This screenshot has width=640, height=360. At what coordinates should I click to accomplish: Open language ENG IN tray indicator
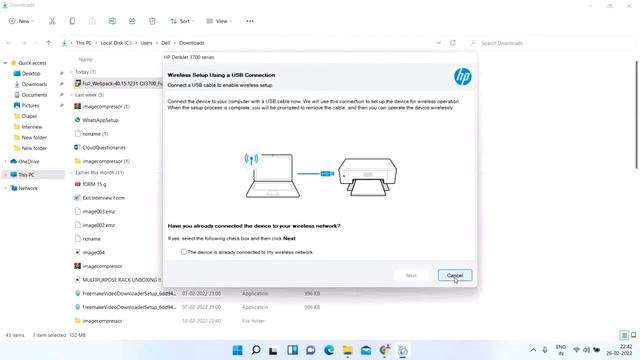point(561,350)
